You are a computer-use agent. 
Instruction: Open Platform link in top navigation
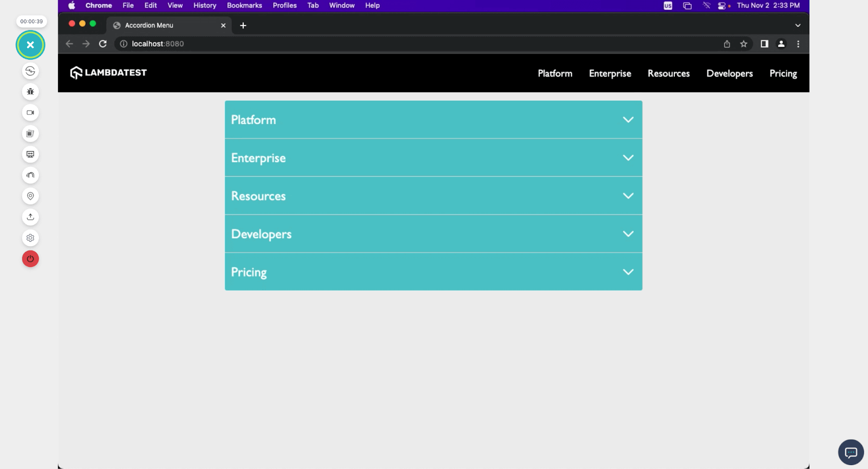tap(555, 73)
